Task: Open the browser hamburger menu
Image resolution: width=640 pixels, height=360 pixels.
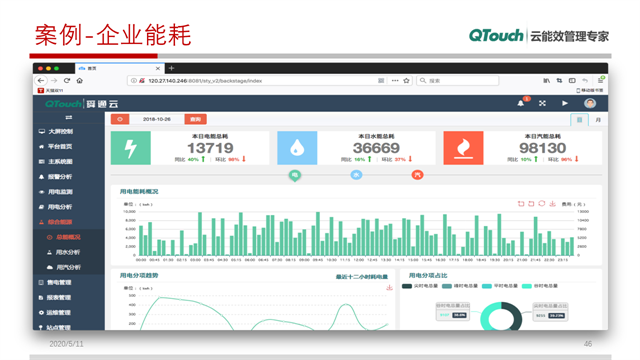Action: point(601,80)
